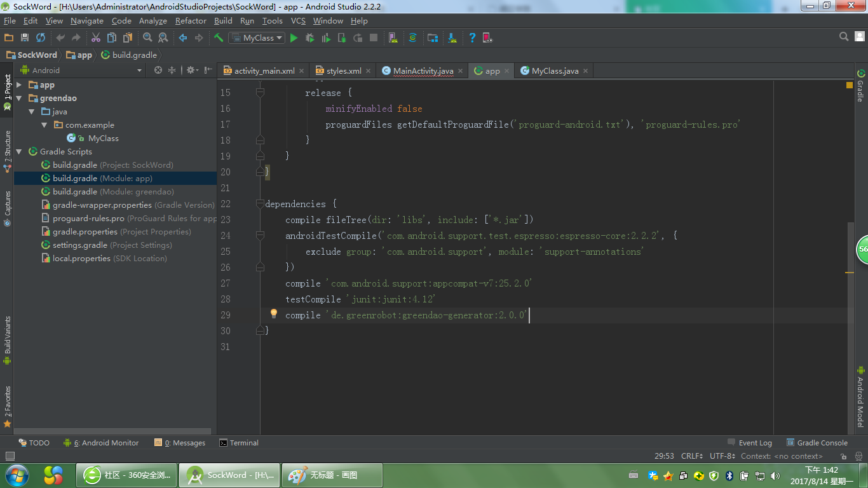
Task: Switch to the MyClass.java tab
Action: 555,71
